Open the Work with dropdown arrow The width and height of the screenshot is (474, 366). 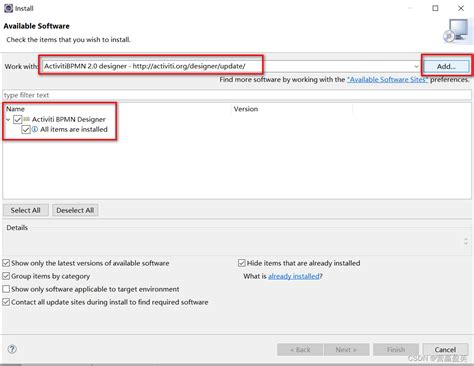[x=416, y=66]
